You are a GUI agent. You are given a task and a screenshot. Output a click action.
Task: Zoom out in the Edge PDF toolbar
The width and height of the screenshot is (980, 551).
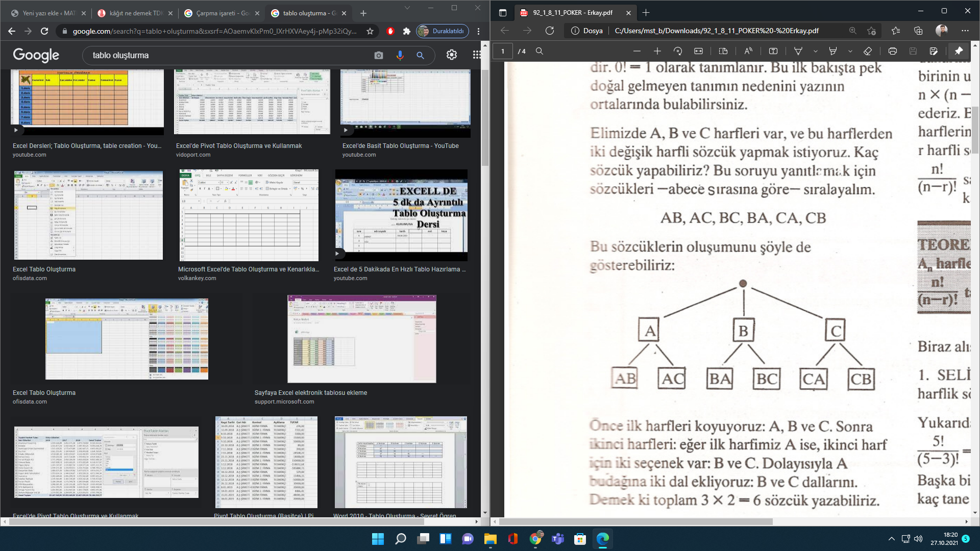coord(636,51)
